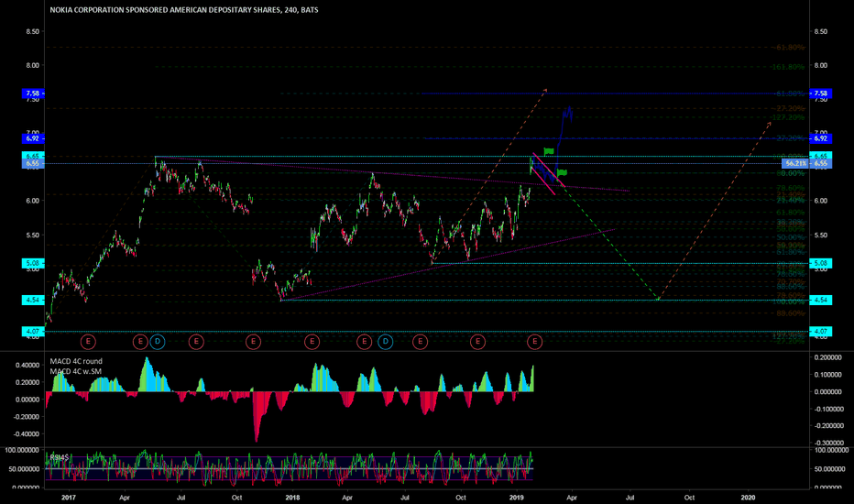Click the 2018 label on the time axis
The image size is (854, 504).
pyautogui.click(x=293, y=498)
